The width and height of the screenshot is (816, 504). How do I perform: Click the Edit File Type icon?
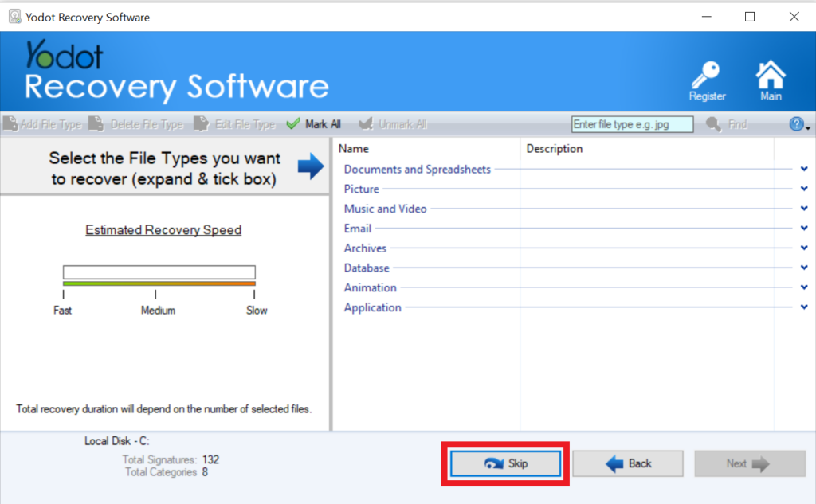(x=201, y=124)
